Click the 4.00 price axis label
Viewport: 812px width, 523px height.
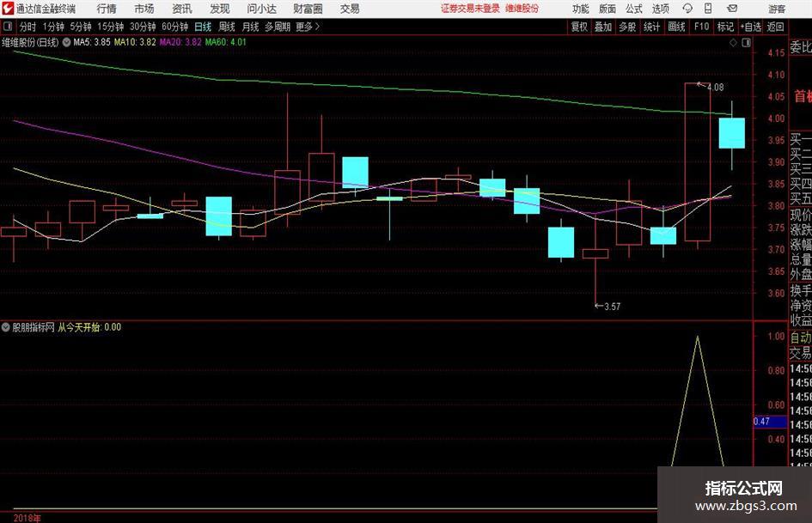click(x=776, y=118)
